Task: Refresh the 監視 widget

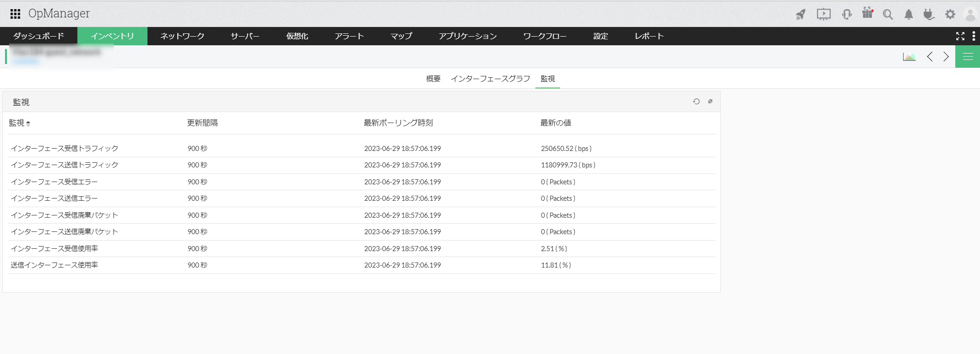Action: click(696, 102)
